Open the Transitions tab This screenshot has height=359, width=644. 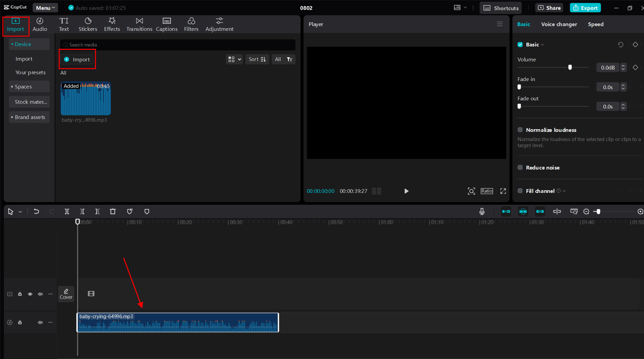point(139,25)
